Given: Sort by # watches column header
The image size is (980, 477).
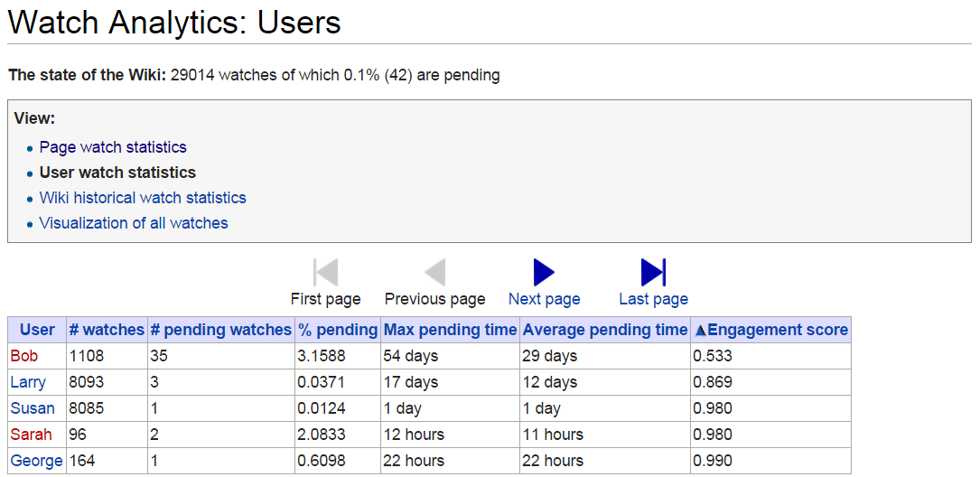Looking at the screenshot, I should (x=107, y=330).
